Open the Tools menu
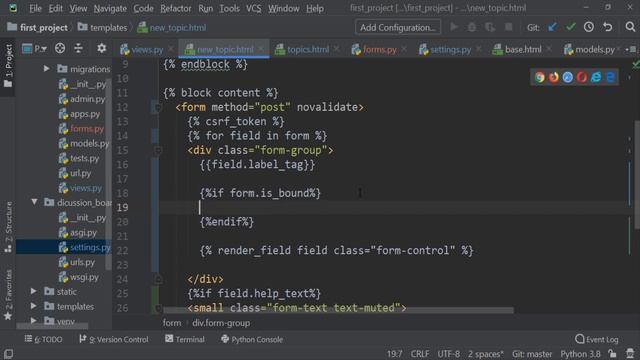Image resolution: width=640 pixels, height=360 pixels. click(x=229, y=8)
